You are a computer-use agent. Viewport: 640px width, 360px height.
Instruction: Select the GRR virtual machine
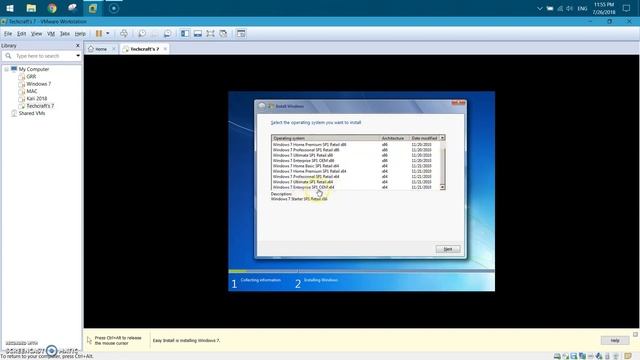pos(31,77)
